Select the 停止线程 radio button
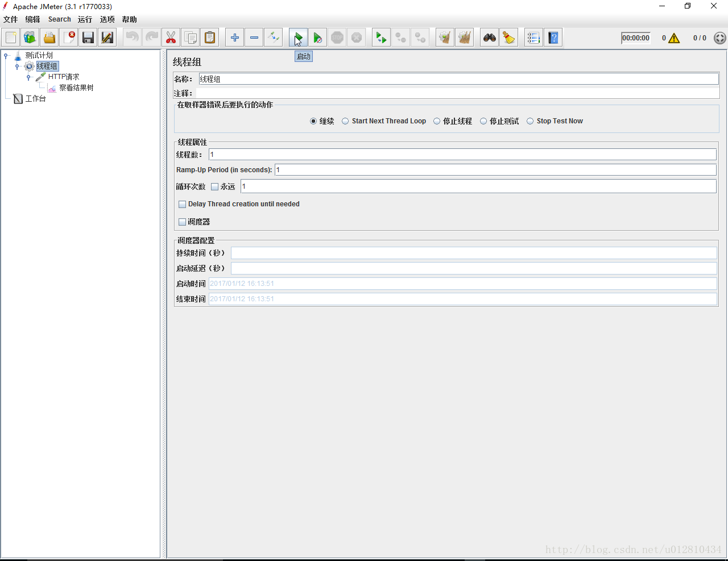This screenshot has width=728, height=561. coord(437,121)
